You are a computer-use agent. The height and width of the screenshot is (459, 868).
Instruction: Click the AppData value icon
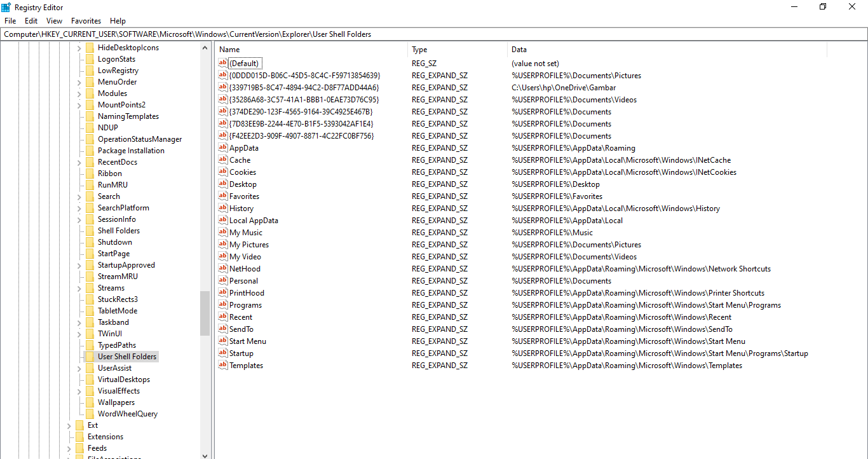click(x=223, y=147)
